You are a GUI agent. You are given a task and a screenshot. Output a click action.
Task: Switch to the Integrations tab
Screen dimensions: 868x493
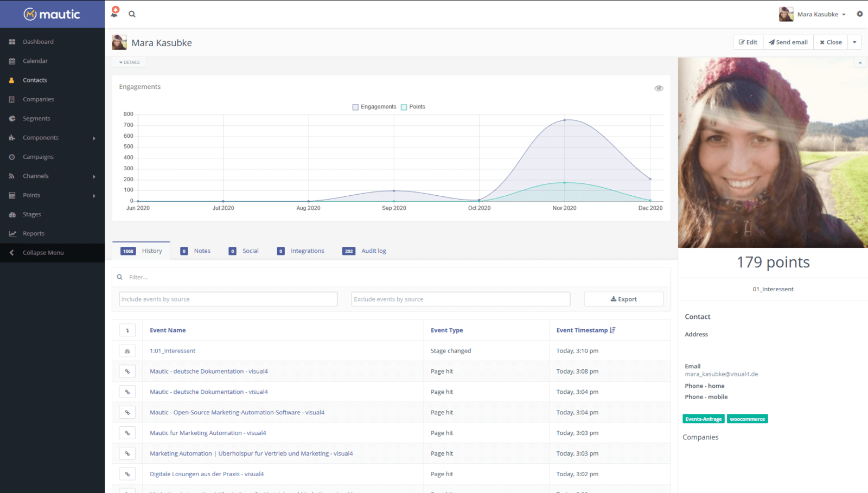point(301,251)
